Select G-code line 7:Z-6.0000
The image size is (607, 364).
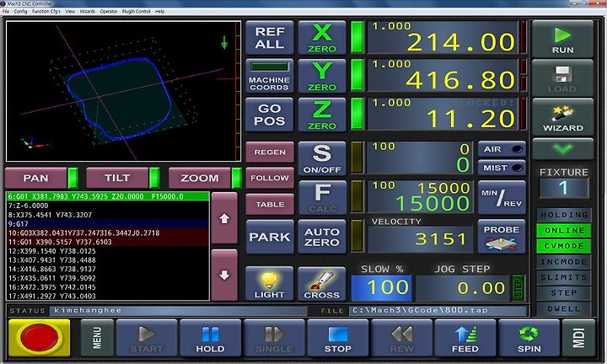click(108, 206)
